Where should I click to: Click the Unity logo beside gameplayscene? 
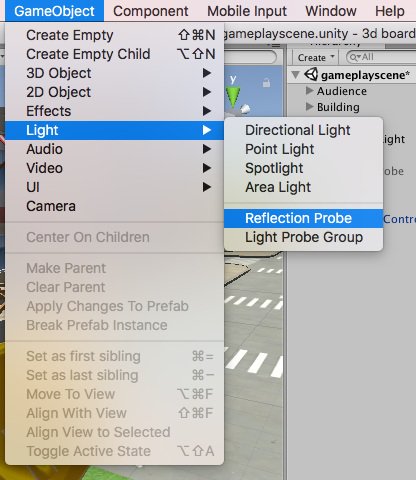point(311,74)
